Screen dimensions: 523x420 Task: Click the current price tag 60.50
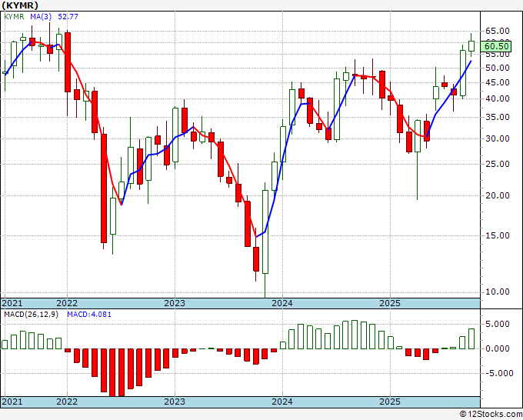pyautogui.click(x=496, y=46)
